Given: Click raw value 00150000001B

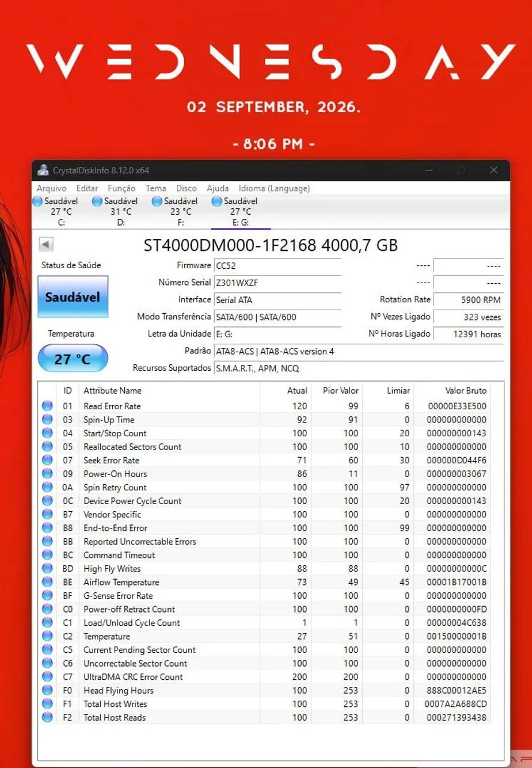Looking at the screenshot, I should tap(457, 637).
